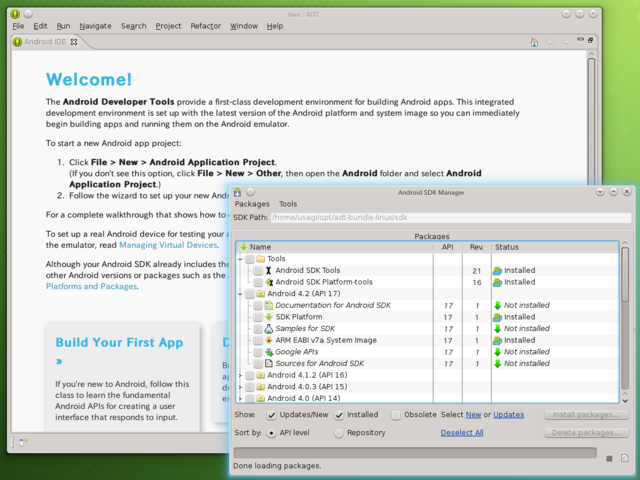Click the stop icon beside the progress bar

tap(609, 458)
